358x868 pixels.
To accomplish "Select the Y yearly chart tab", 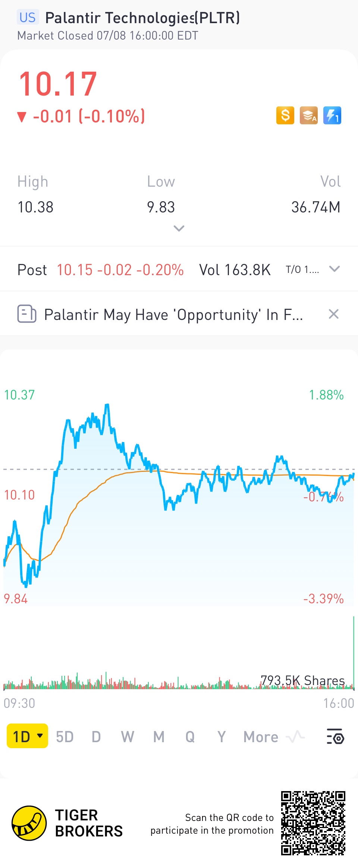I will click(x=222, y=737).
